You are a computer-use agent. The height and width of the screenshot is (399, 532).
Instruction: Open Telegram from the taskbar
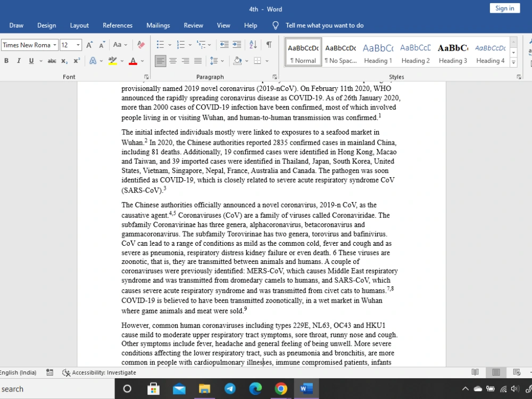(230, 388)
